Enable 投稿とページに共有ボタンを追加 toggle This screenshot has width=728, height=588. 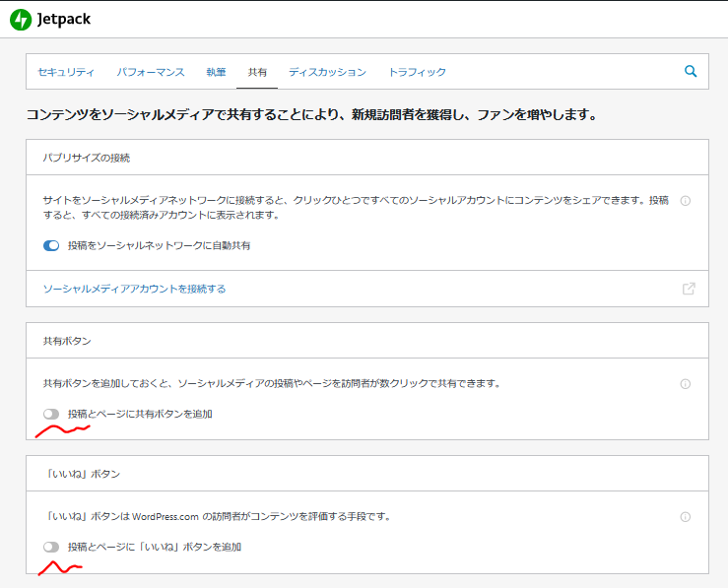coord(51,414)
